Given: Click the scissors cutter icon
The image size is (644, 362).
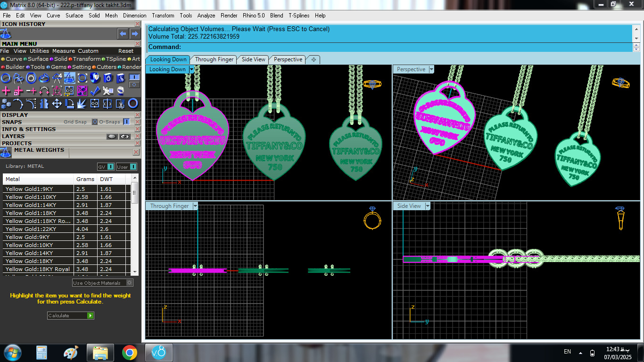Looking at the screenshot, I should [x=120, y=103].
